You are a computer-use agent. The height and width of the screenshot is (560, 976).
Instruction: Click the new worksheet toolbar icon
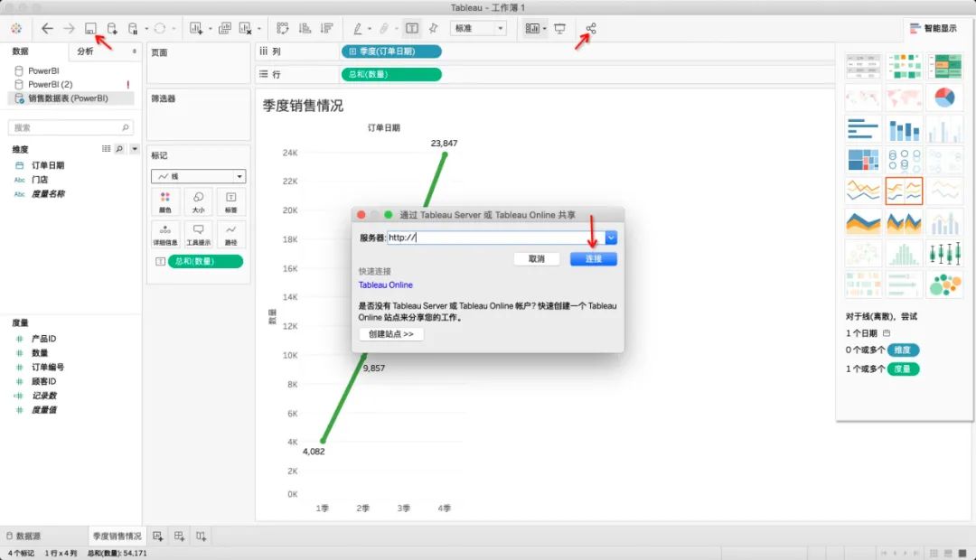196,29
